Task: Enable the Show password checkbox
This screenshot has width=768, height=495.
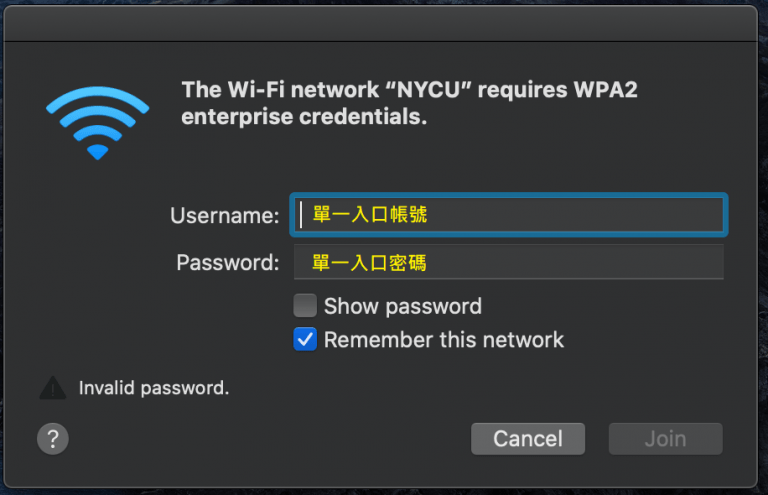Action: 305,306
